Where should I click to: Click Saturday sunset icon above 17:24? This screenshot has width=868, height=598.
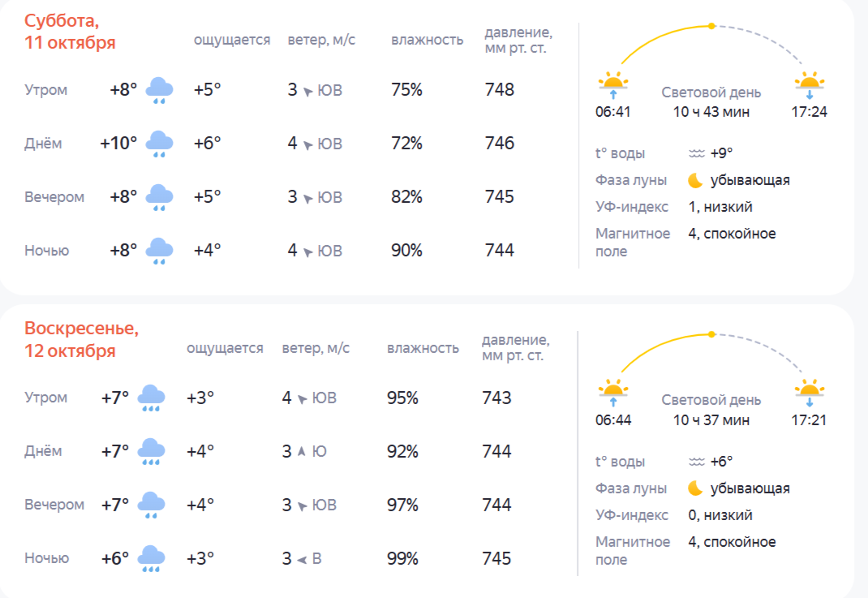point(810,84)
